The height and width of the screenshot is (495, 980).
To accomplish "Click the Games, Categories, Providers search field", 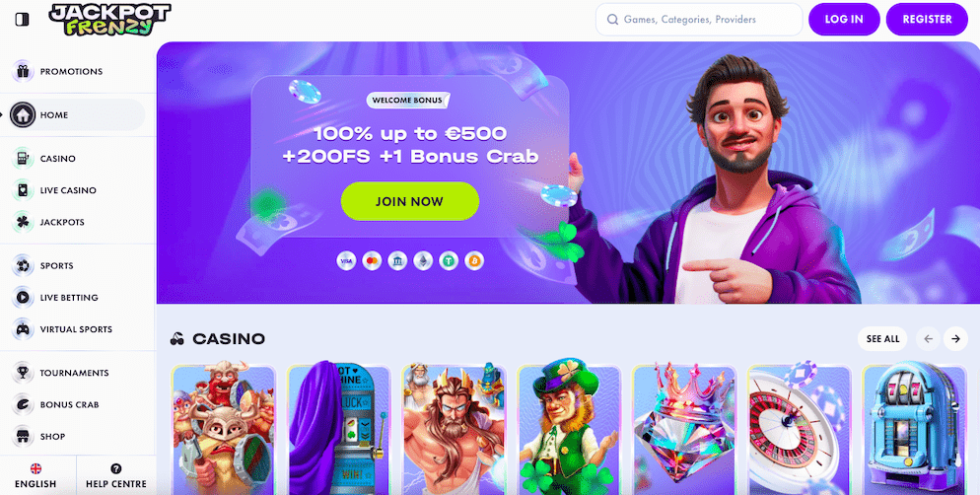I will [699, 20].
